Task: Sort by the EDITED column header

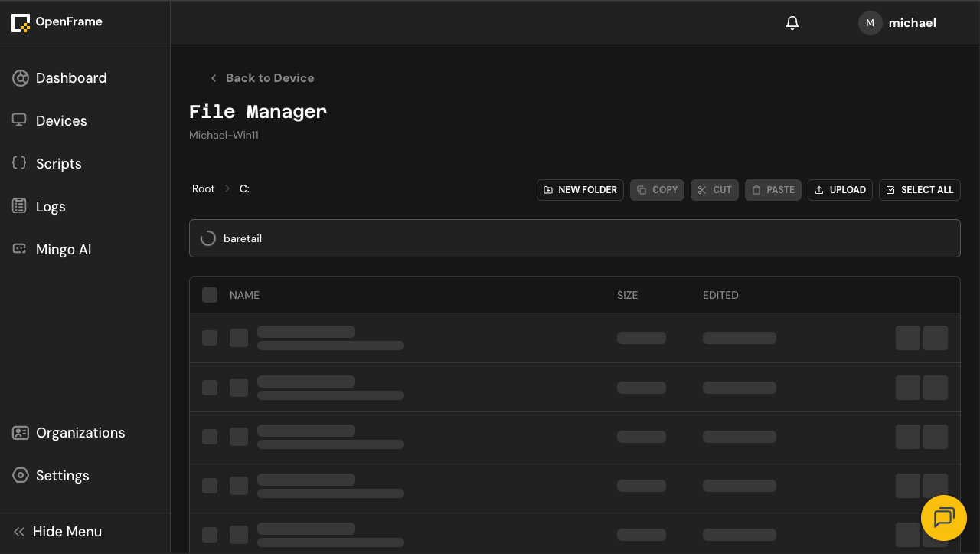Action: click(720, 295)
